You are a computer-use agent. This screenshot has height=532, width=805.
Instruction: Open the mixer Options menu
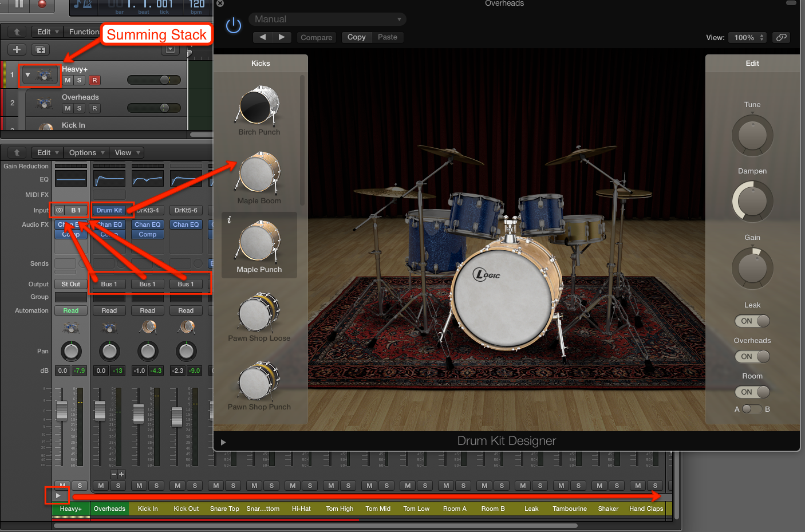[86, 153]
